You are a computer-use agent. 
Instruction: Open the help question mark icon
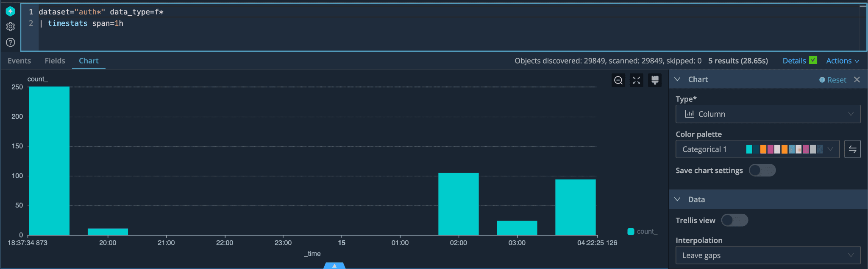pyautogui.click(x=11, y=42)
